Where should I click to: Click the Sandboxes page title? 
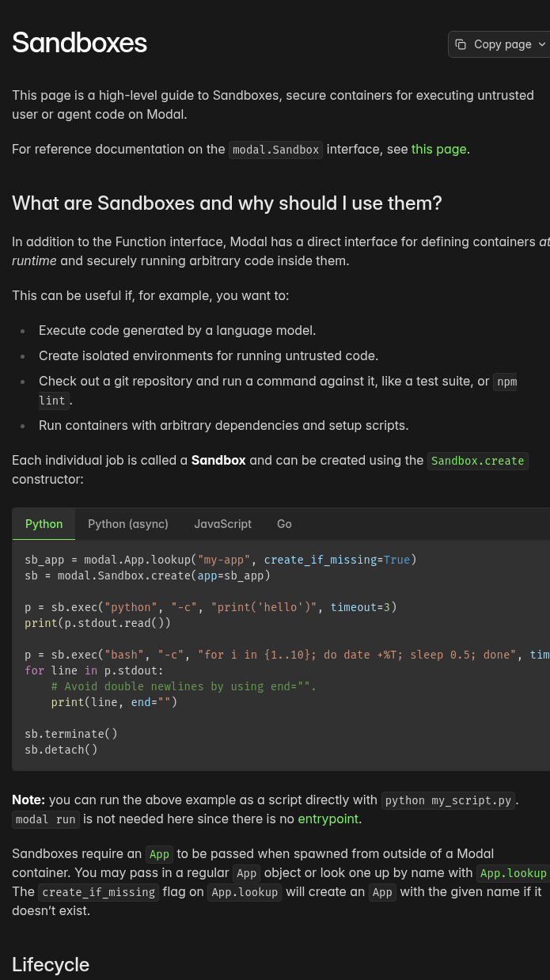pos(79,43)
